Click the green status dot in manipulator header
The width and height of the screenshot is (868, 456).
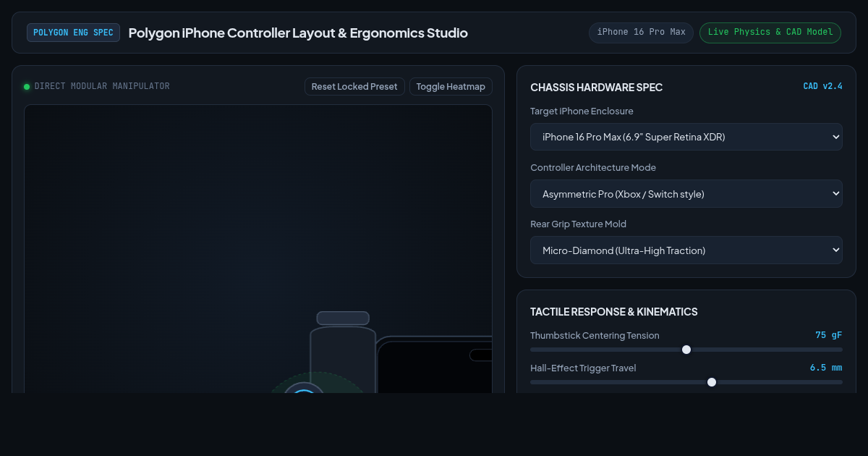pyautogui.click(x=27, y=87)
